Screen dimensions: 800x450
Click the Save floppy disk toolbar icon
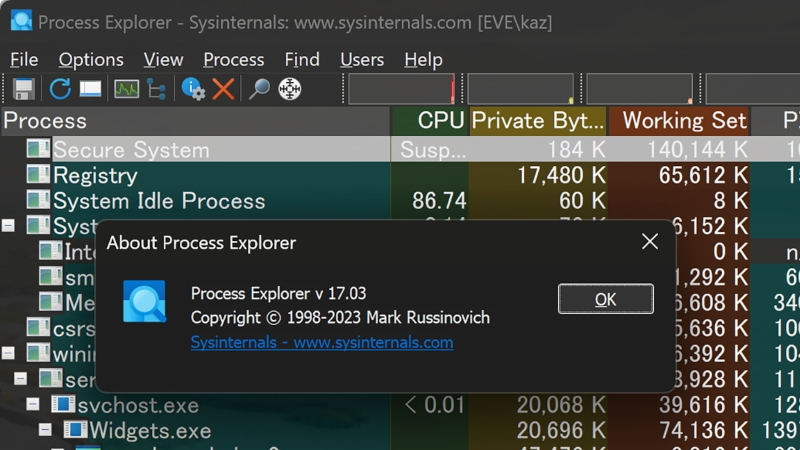[23, 89]
